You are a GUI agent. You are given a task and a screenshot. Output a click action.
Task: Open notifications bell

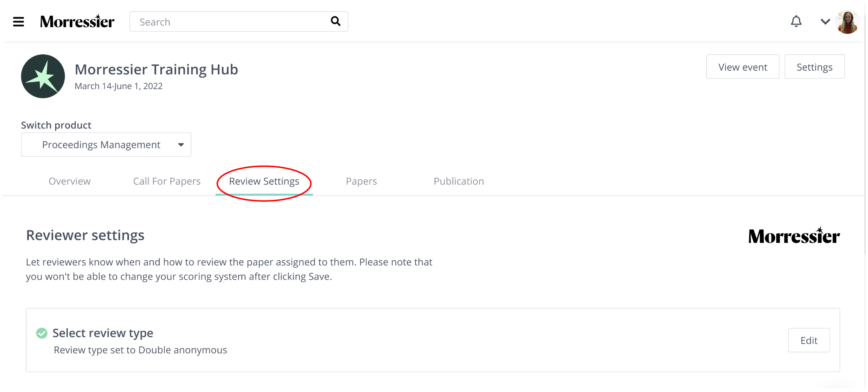[x=796, y=22]
